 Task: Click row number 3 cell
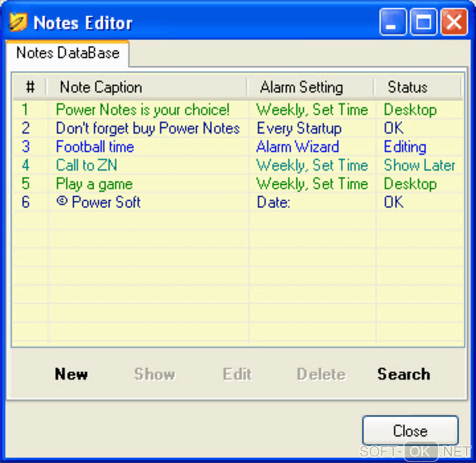click(x=26, y=147)
